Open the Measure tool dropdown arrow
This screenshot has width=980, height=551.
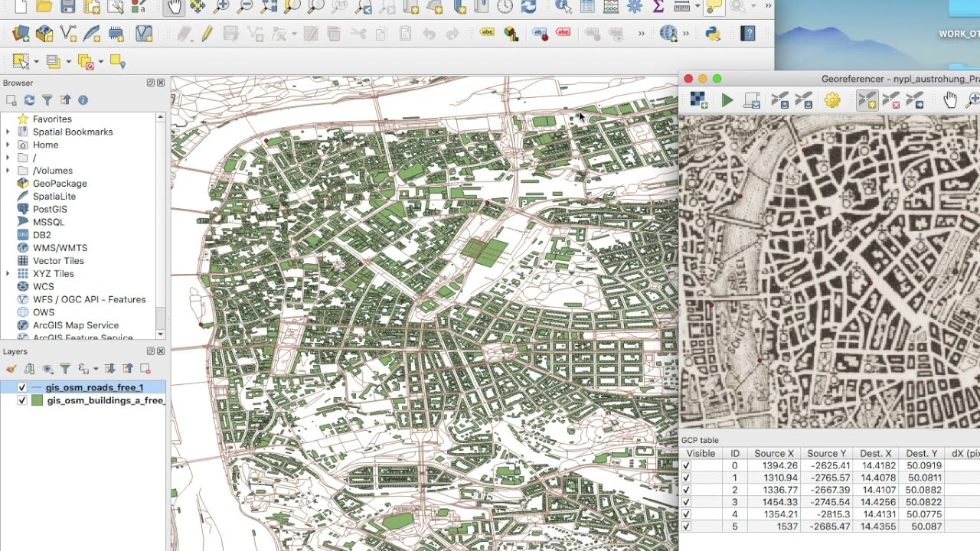[699, 7]
